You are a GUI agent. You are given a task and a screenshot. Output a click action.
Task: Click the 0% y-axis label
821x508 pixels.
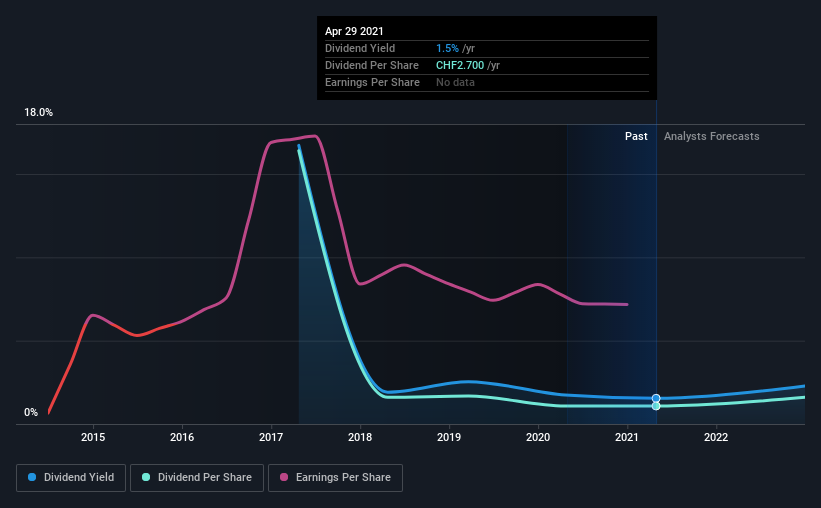tap(31, 413)
